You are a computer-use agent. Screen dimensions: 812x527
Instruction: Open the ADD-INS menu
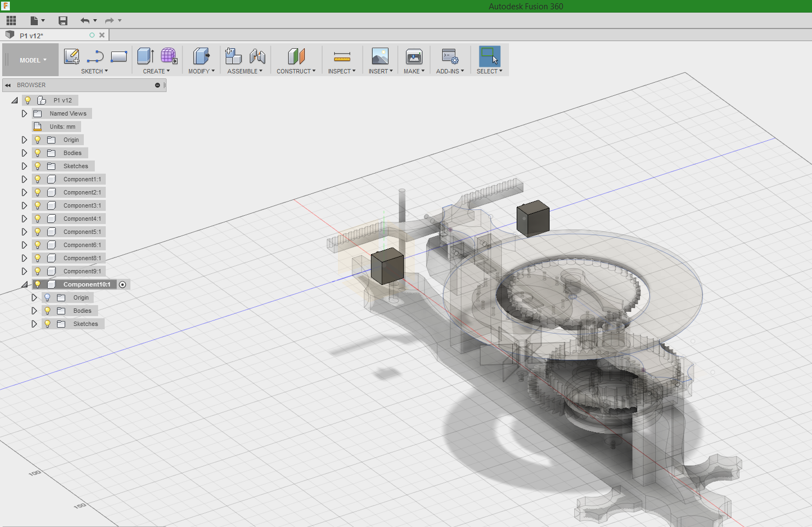pyautogui.click(x=450, y=71)
